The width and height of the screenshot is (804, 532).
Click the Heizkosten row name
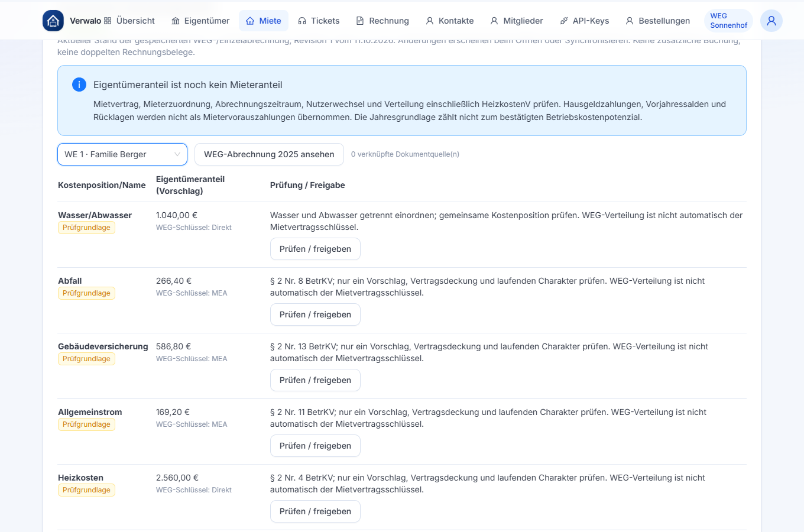click(80, 478)
